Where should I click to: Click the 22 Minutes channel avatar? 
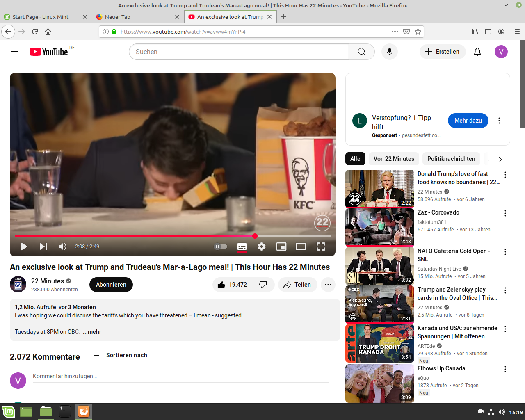pyautogui.click(x=18, y=285)
